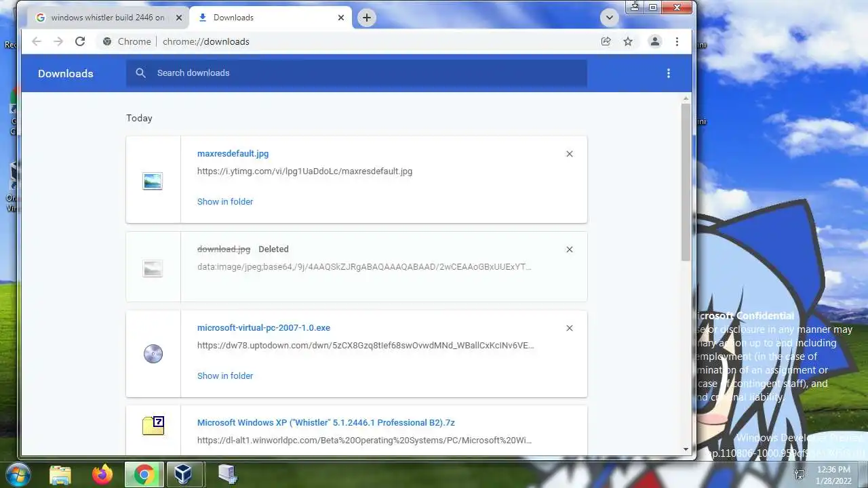Click the Downloads page title
Screen dimensions: 868x488
coord(66,74)
